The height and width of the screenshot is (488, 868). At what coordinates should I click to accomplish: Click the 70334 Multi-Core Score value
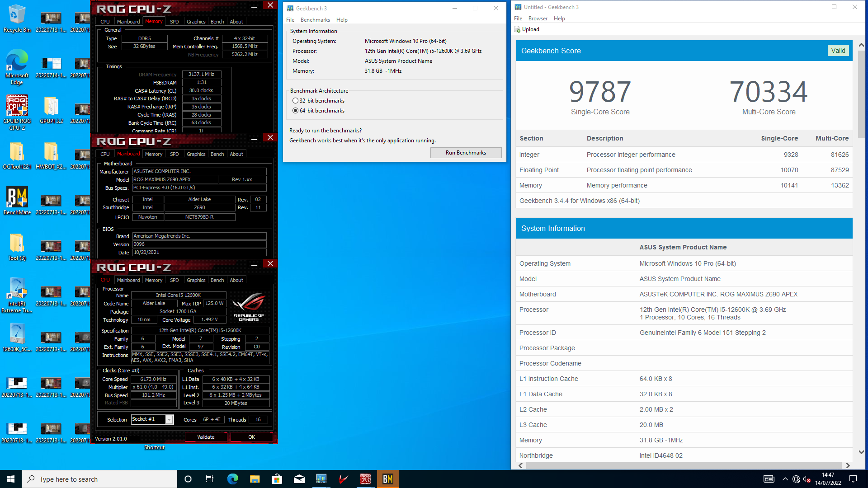tap(769, 92)
